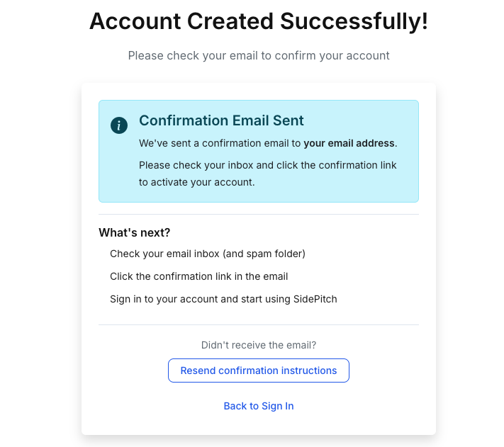Select the "Please check your email" subtitle
Image resolution: width=504 pixels, height=447 pixels.
259,55
